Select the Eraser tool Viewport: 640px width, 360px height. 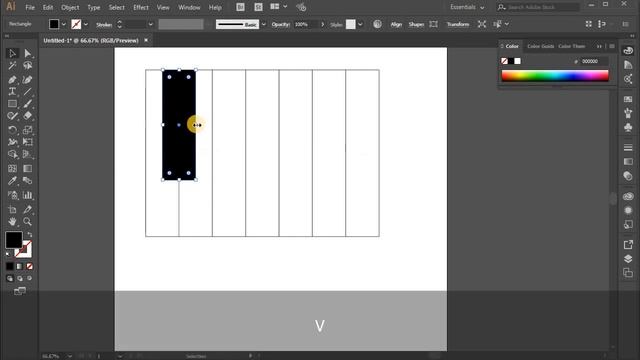click(27, 116)
